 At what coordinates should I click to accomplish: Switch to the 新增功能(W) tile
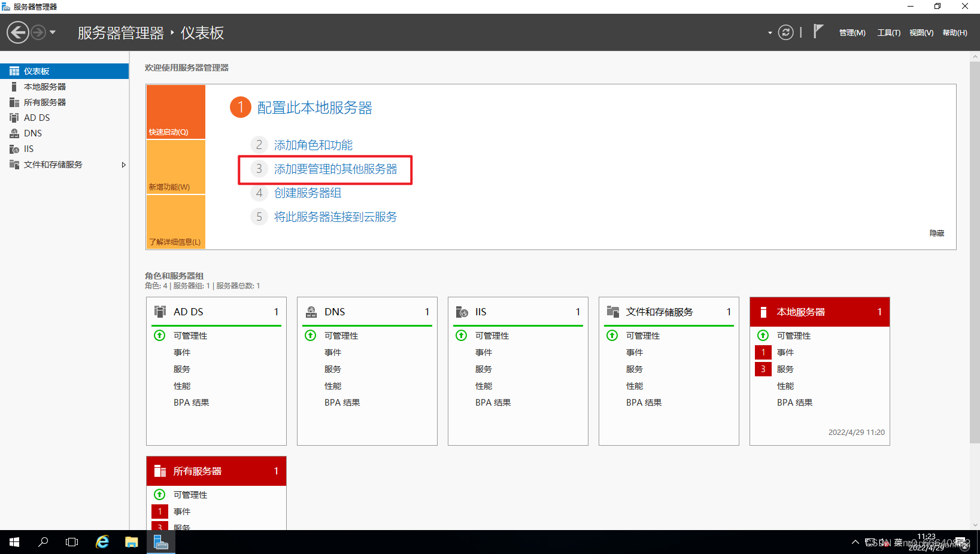pos(176,167)
